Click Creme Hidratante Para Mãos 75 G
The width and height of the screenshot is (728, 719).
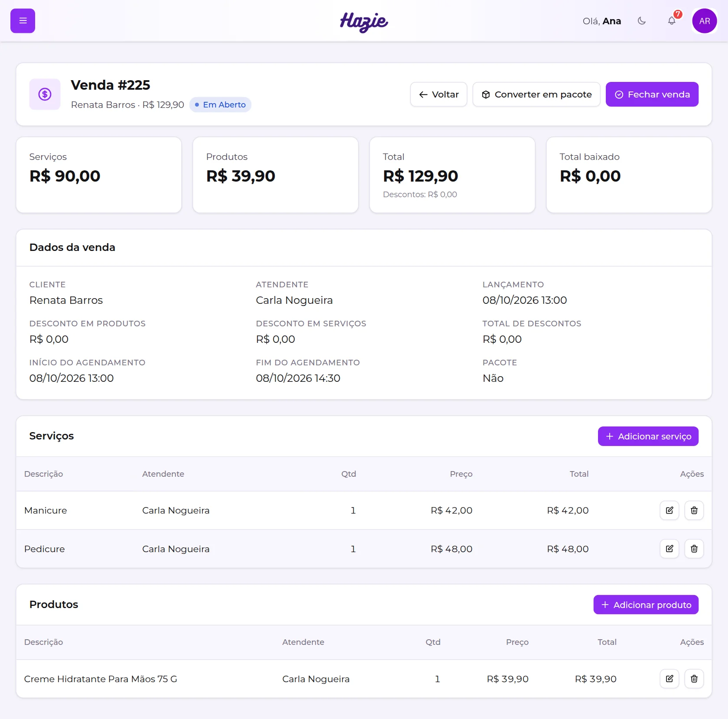point(101,679)
